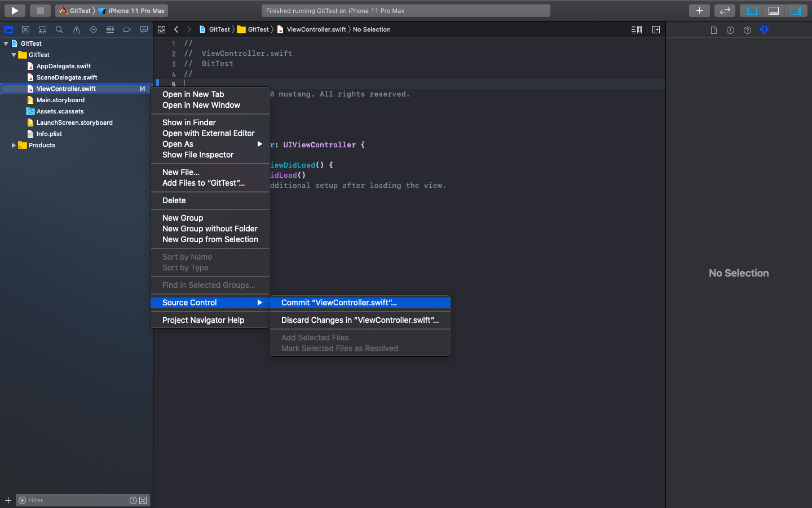This screenshot has width=812, height=508.
Task: Click the code review arrows button
Action: [725, 10]
